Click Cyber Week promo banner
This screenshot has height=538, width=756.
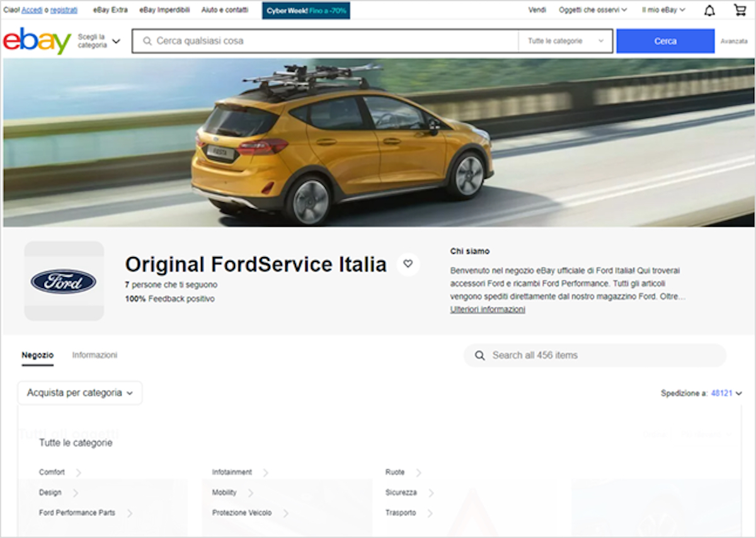(x=306, y=10)
